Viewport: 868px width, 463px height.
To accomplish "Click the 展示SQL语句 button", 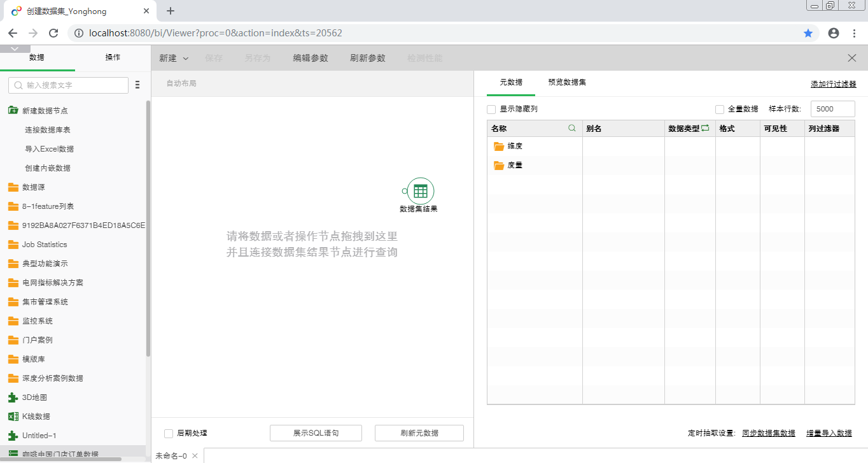I will (x=316, y=432).
